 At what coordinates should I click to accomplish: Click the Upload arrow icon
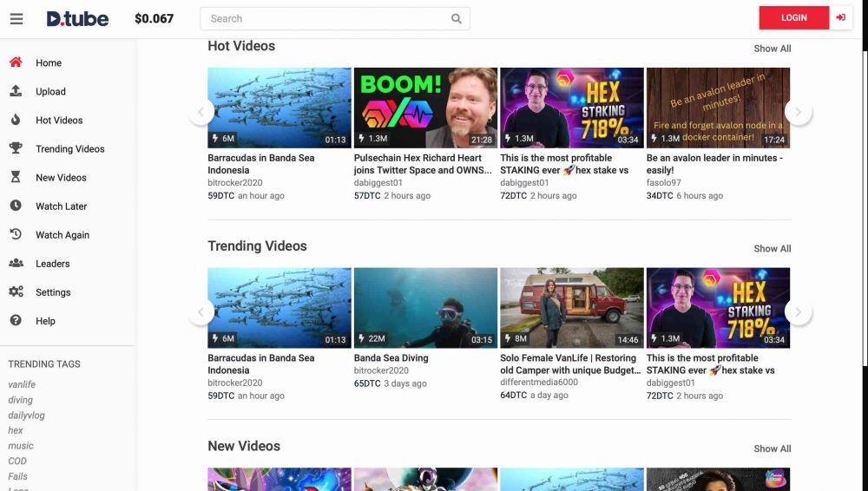click(16, 91)
